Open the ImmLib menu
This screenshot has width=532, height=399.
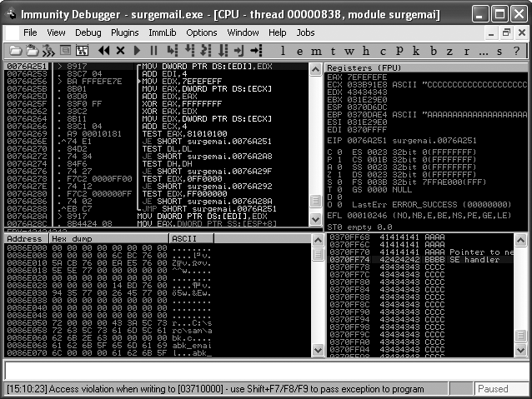point(163,32)
